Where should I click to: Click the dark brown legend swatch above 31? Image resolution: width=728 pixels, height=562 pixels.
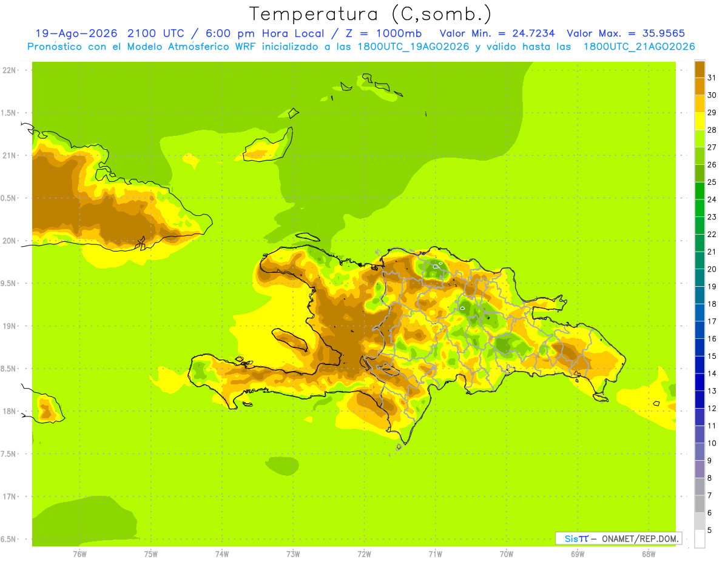click(x=699, y=70)
